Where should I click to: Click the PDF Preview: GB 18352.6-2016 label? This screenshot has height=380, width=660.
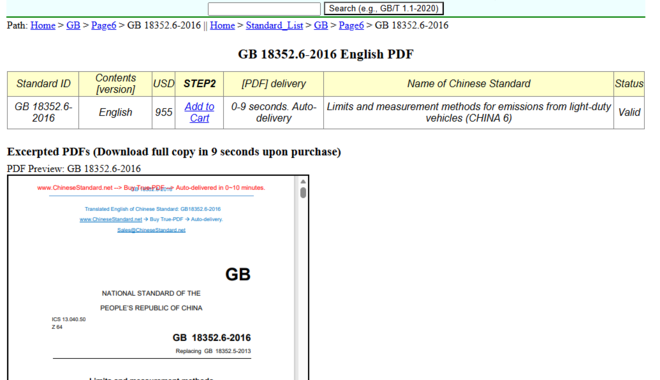point(74,169)
